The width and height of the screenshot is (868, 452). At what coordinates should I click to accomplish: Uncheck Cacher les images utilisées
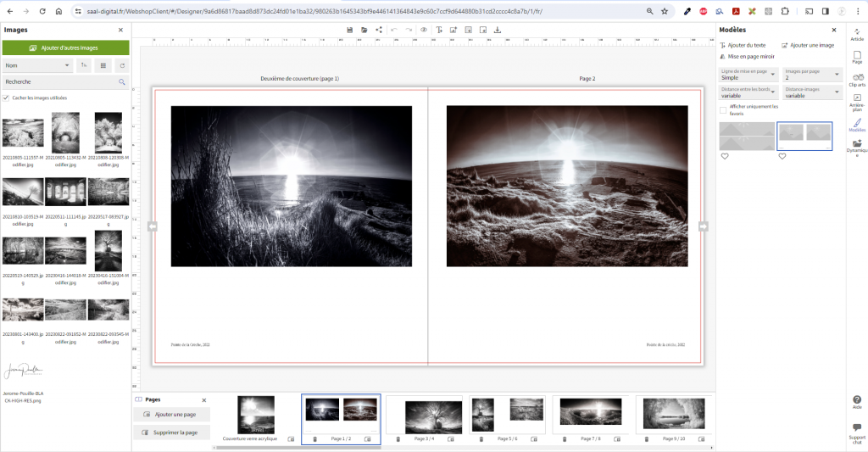(7, 98)
